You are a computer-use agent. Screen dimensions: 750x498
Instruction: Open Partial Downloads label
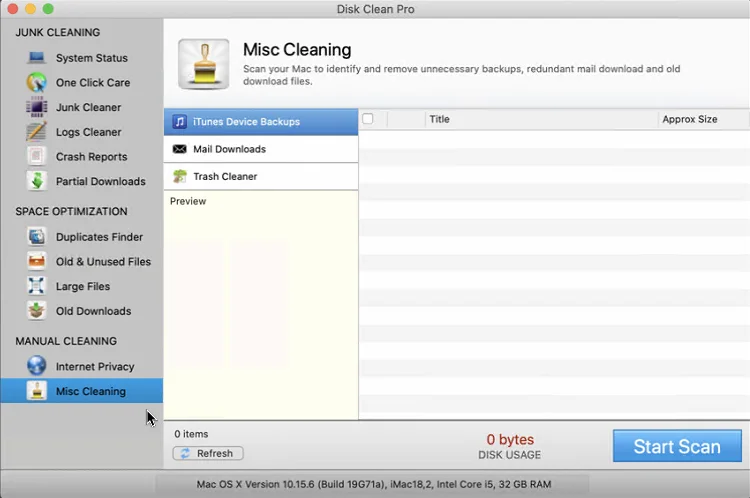tap(100, 181)
